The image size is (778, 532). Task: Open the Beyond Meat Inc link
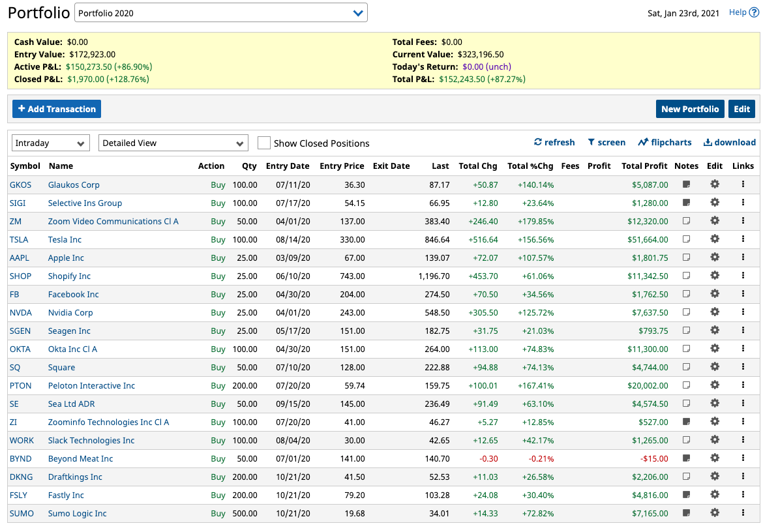80,458
